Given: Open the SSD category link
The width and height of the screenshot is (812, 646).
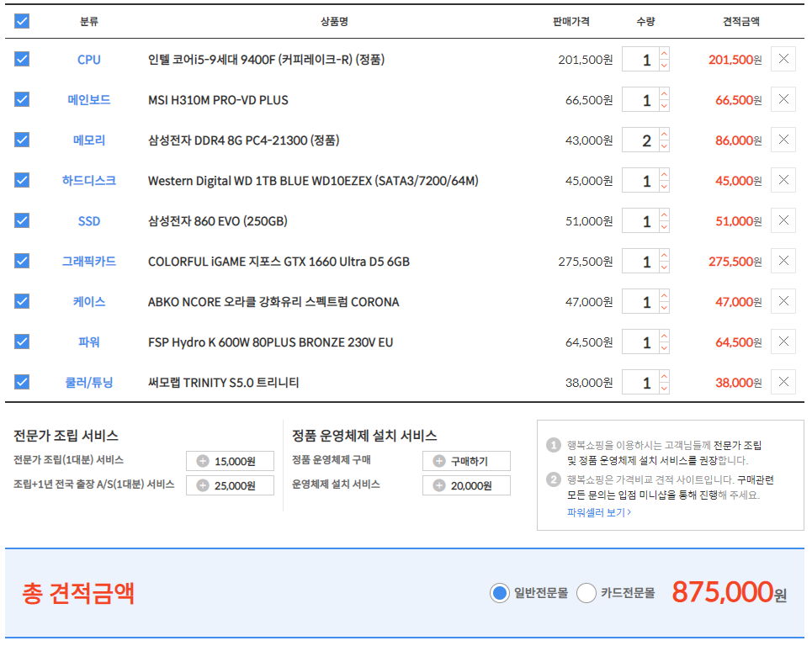Looking at the screenshot, I should pyautogui.click(x=88, y=221).
